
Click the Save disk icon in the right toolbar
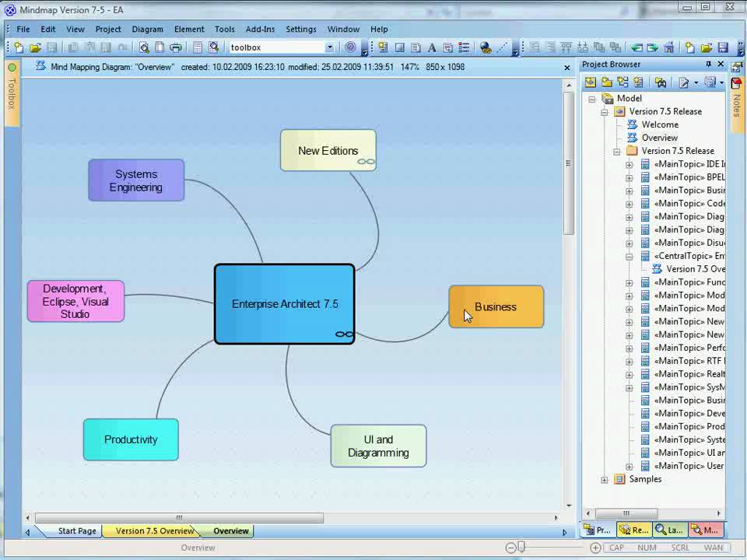[723, 47]
